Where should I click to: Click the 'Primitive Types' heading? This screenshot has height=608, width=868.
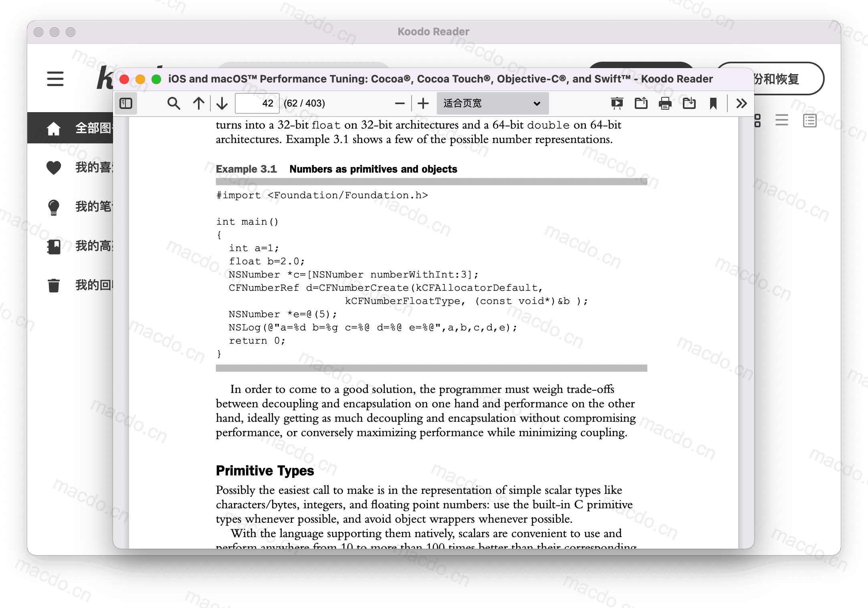click(265, 471)
